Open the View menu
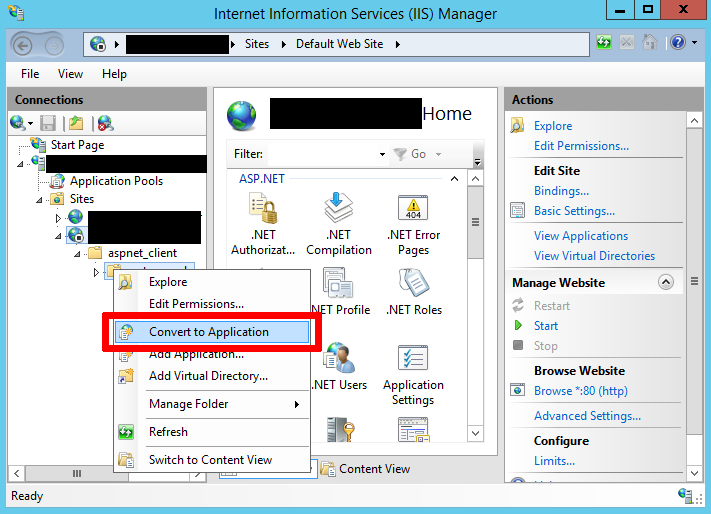Viewport: 711px width, 514px height. [x=70, y=74]
